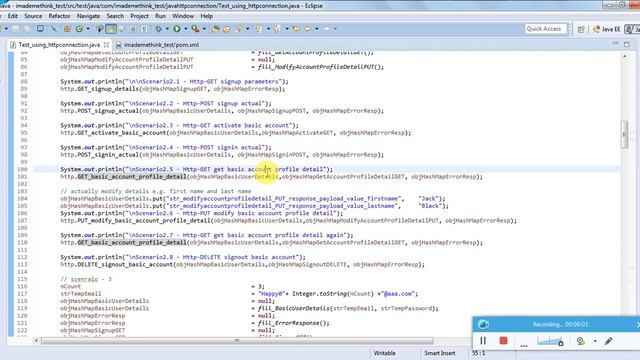
Task: Click the Save All toolbar icon
Action: pos(27,29)
